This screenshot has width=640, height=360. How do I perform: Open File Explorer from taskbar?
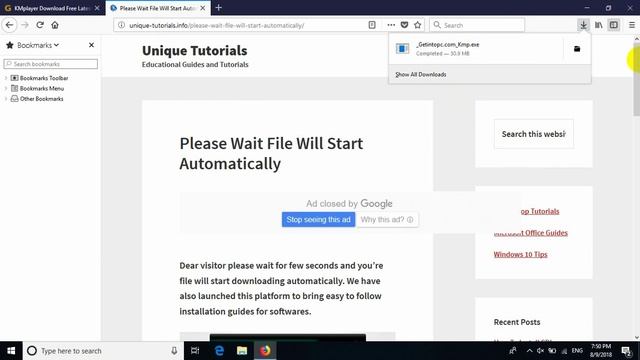click(242, 351)
